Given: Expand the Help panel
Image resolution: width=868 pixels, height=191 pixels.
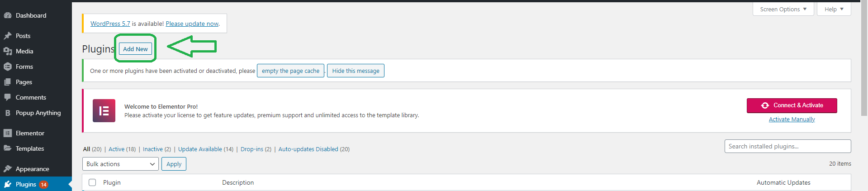Looking at the screenshot, I should (x=834, y=9).
